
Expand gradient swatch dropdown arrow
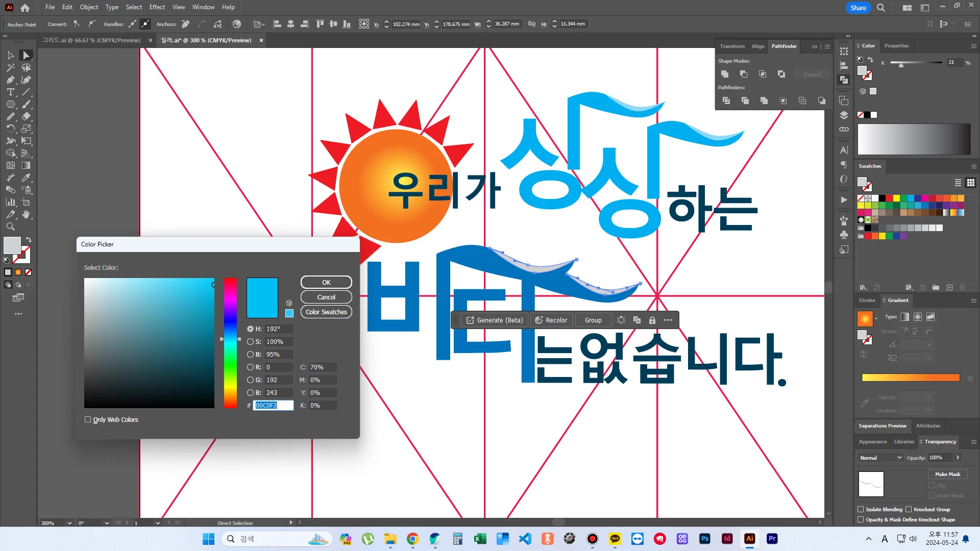876,319
